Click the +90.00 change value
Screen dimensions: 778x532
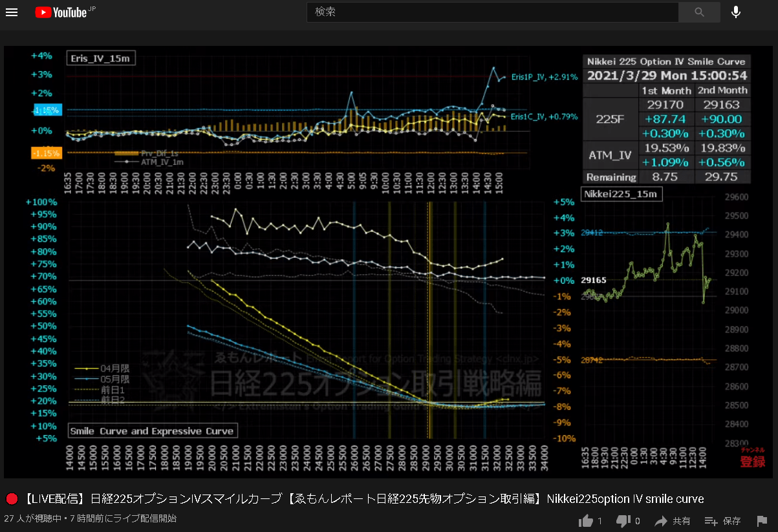click(x=722, y=119)
